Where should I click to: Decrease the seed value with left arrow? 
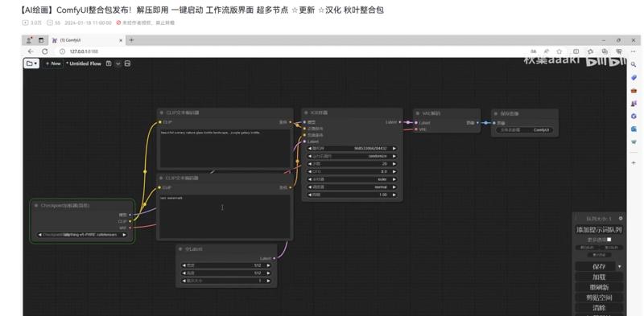[310, 148]
